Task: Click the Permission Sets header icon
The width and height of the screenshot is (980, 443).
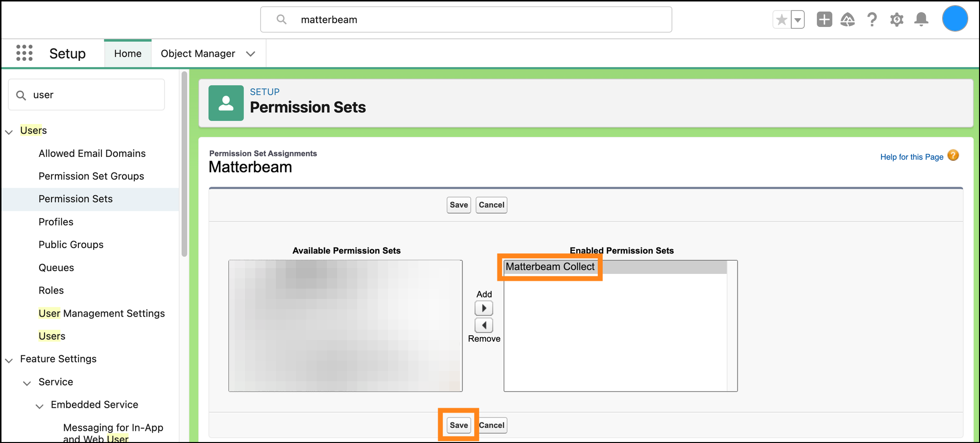Action: click(x=226, y=103)
